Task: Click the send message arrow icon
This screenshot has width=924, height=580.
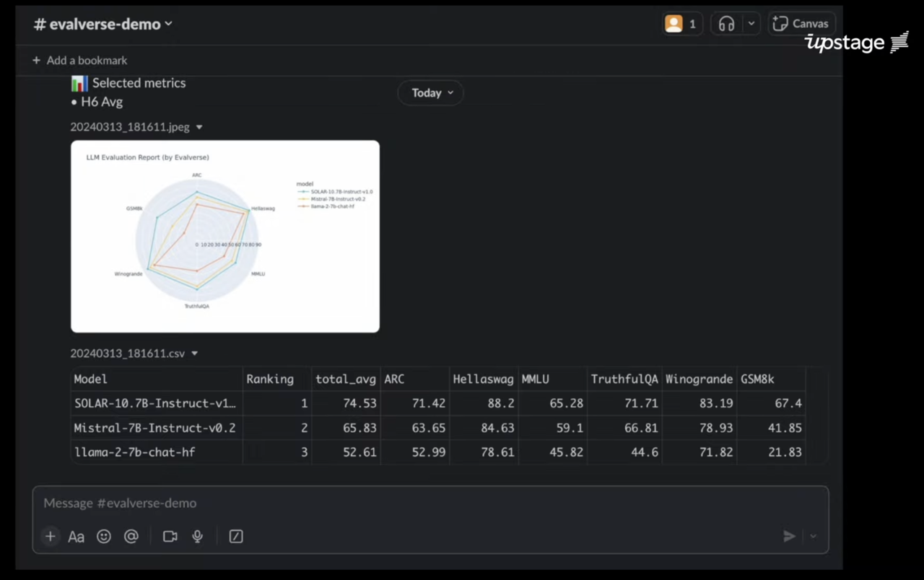Action: (x=789, y=536)
